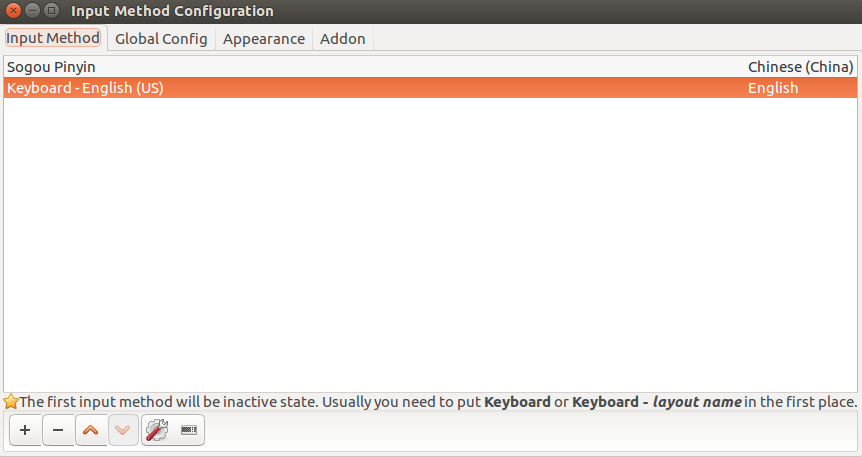862x457 pixels.
Task: Select Keyboard - English (US) entry
Action: [x=430, y=88]
